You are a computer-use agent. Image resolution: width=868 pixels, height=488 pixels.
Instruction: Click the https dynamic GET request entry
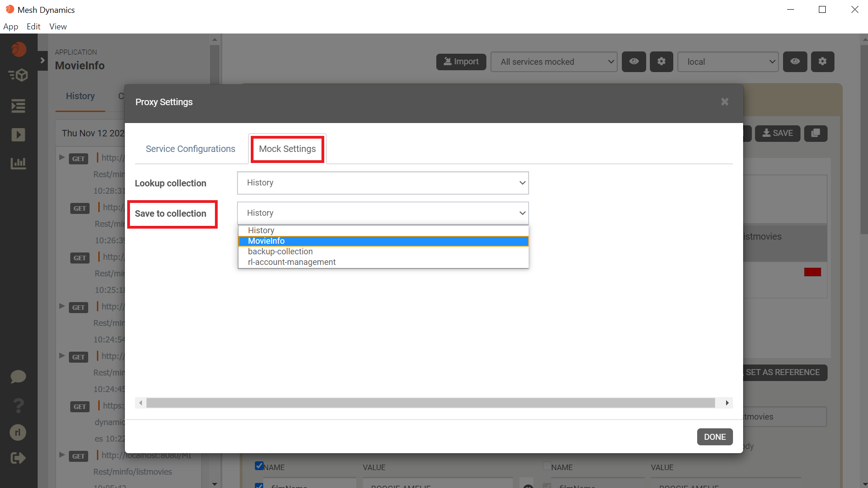(98, 422)
